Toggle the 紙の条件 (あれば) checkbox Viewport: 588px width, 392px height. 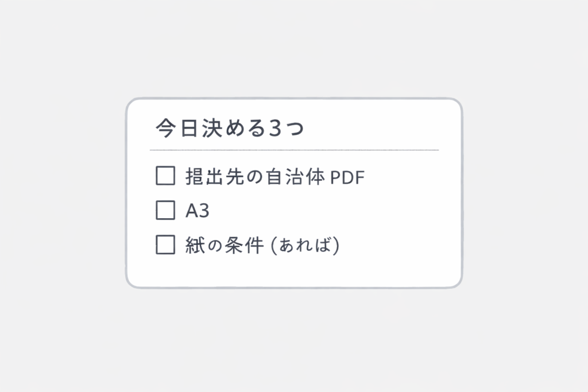165,245
